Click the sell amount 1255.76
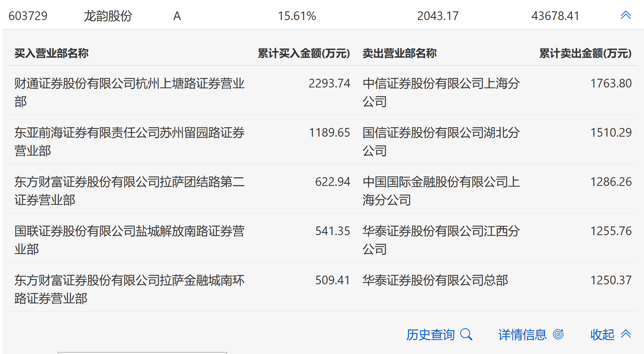This screenshot has width=644, height=354. click(611, 231)
